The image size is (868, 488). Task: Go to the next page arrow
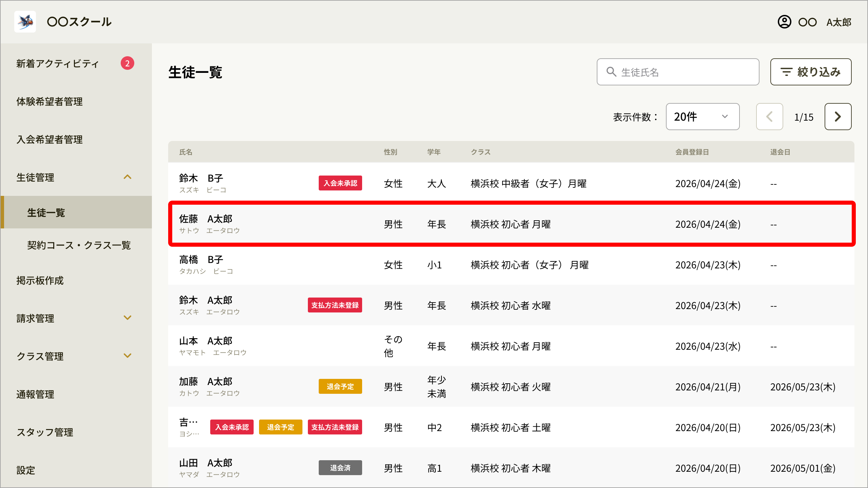point(838,117)
